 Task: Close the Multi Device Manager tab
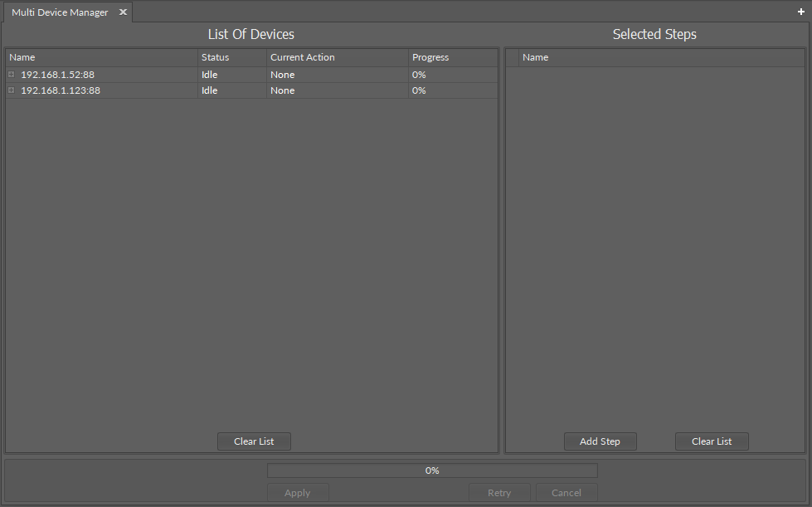[x=123, y=12]
